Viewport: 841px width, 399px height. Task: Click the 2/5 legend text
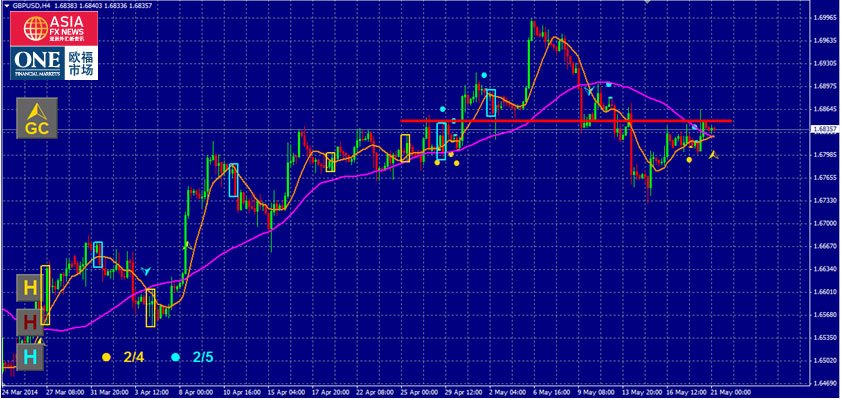(x=203, y=357)
